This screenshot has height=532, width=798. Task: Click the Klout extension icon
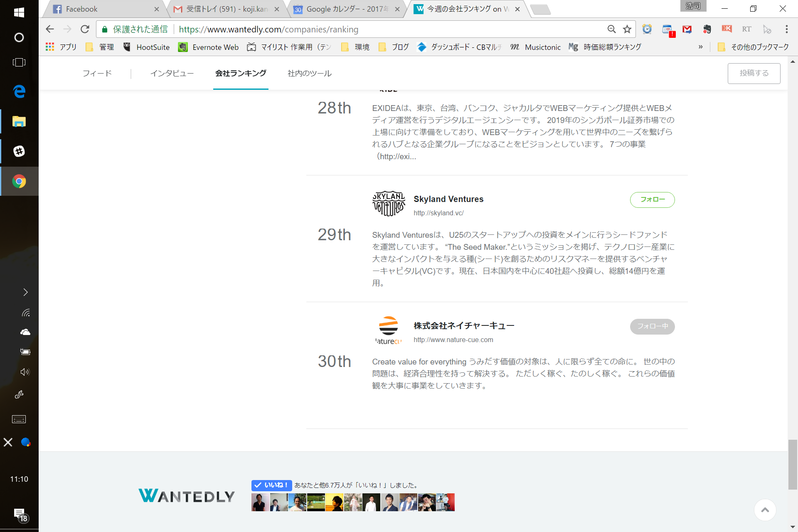click(727, 29)
